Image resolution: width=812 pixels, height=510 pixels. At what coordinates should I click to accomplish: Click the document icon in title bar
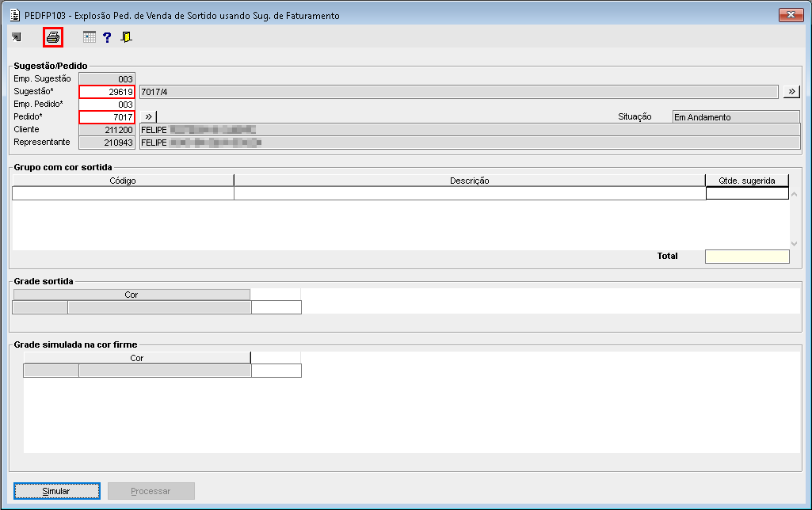tap(13, 15)
